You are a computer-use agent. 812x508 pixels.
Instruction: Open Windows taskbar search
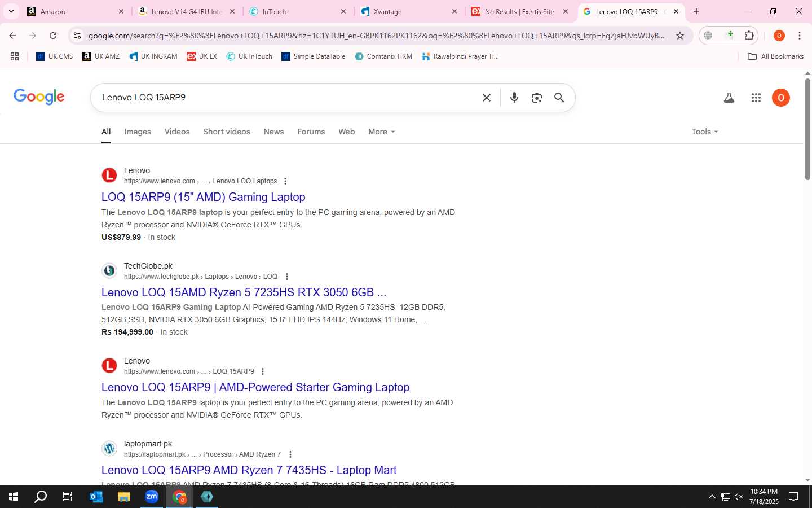41,497
